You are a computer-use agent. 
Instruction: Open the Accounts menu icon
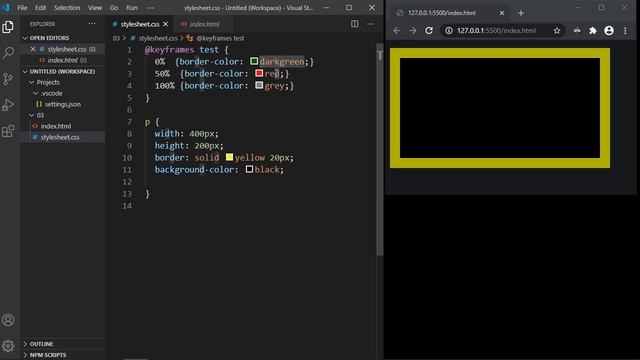(x=8, y=320)
